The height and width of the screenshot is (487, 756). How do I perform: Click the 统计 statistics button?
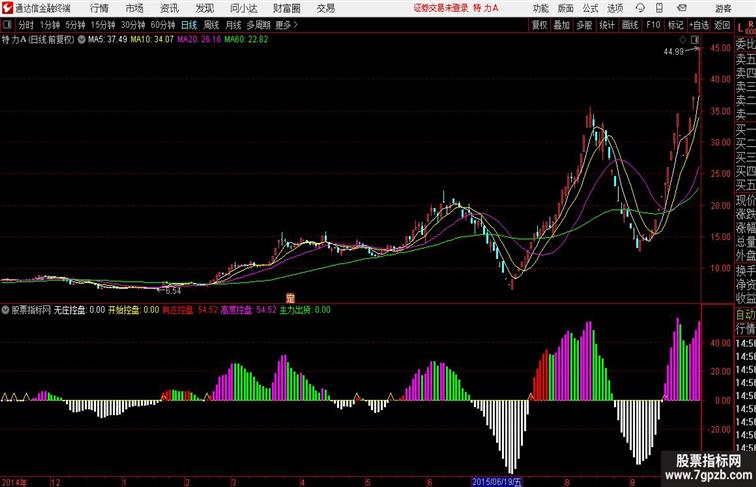607,25
